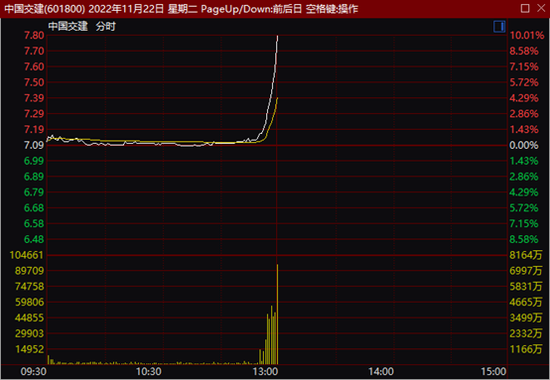Viewport: 550px width, 380px height.
Task: Click the 44855 volume axis label
Action: pos(29,318)
